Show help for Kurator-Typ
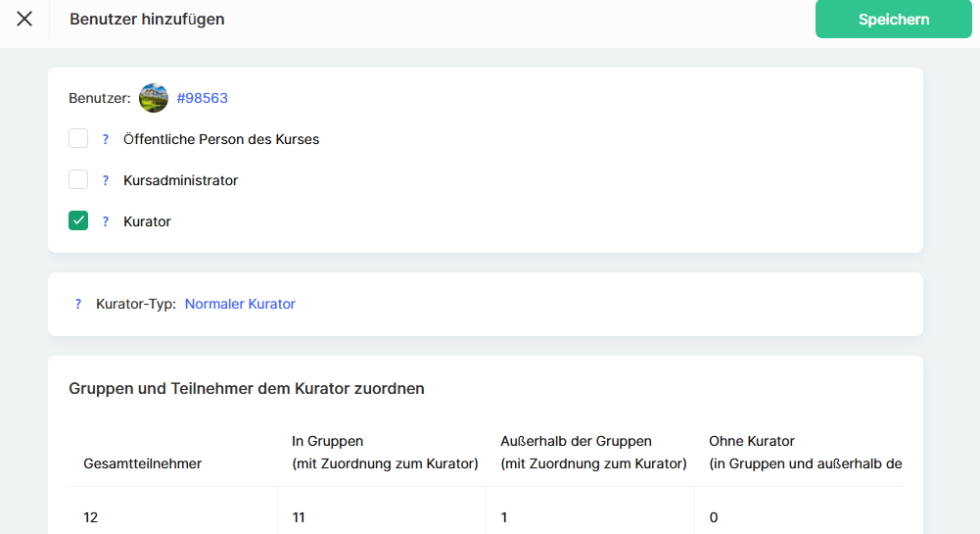The height and width of the screenshot is (534, 980). 78,304
